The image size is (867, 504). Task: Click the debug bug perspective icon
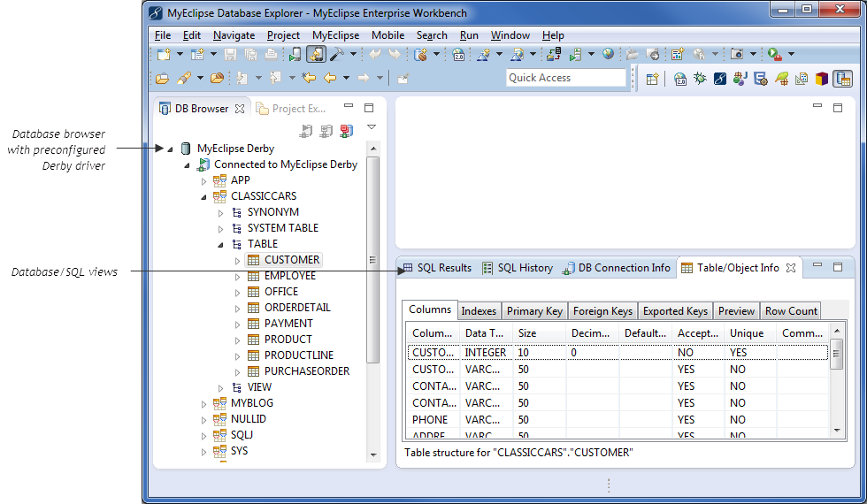coord(700,79)
